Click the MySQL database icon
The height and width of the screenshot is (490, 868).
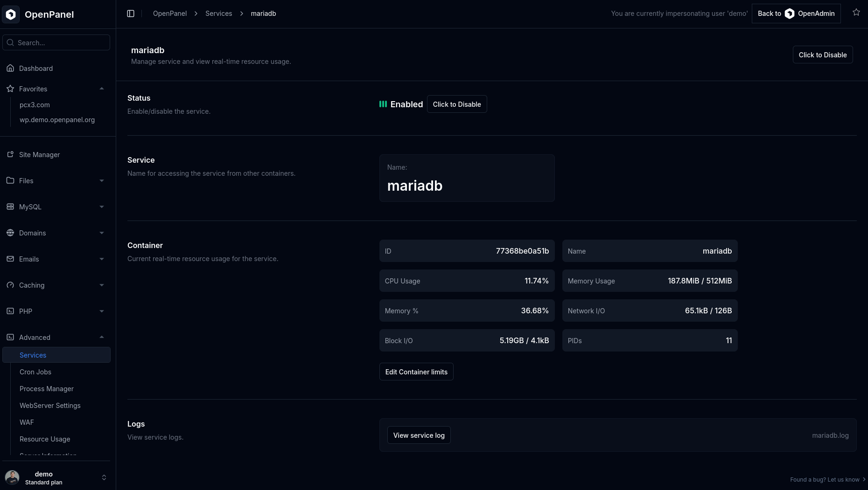point(10,207)
